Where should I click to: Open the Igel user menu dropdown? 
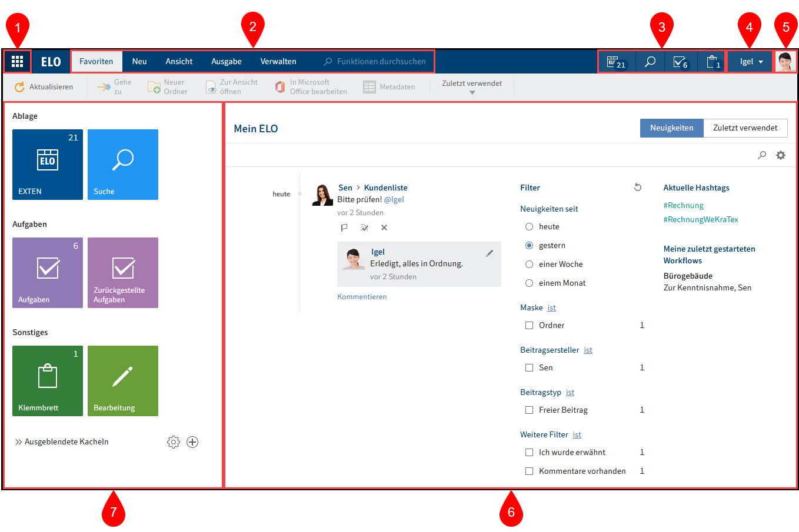click(751, 62)
